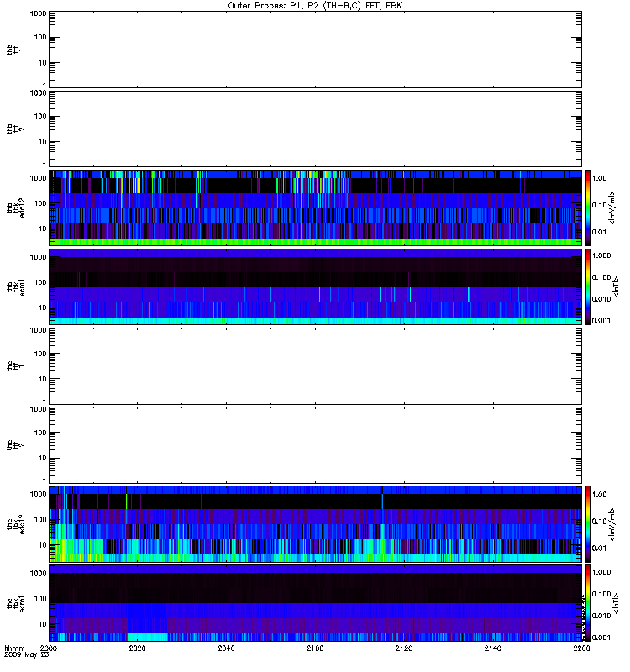
Task: Click the 0.01 tick on thc edc12 color bar
Action: (x=599, y=549)
